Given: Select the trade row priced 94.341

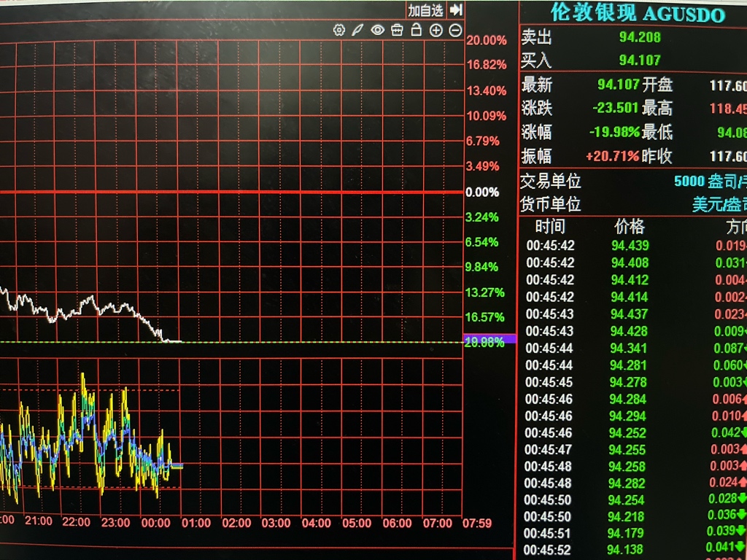Looking at the screenshot, I should coord(636,348).
